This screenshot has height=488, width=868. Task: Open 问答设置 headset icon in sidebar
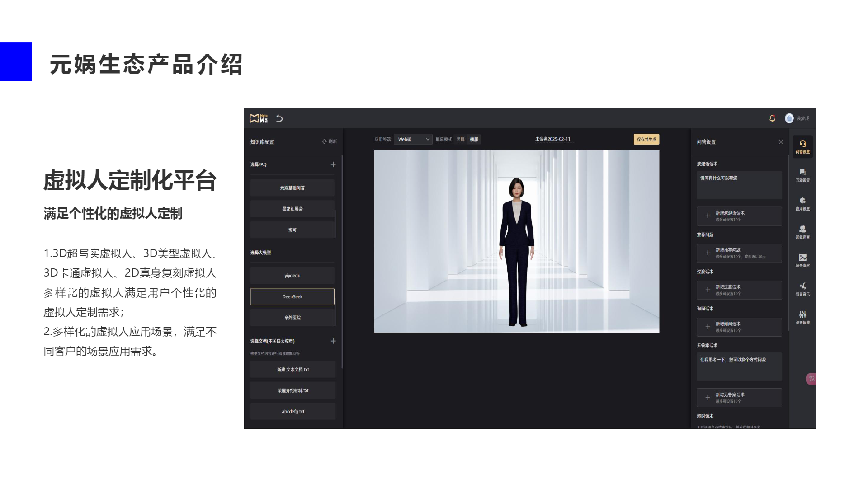click(802, 147)
